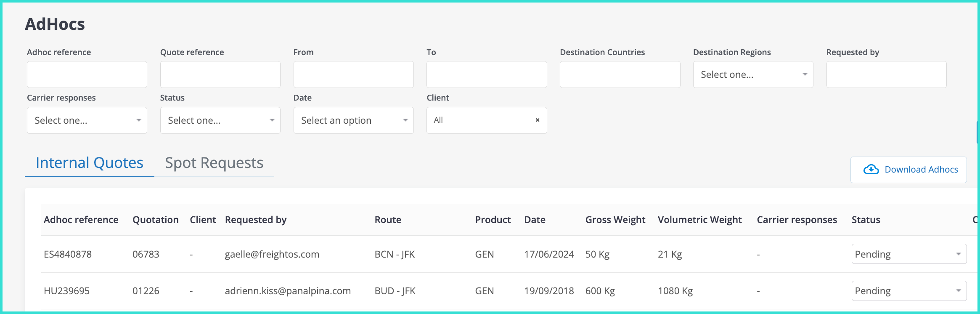Click the From filter input box
Viewport: 980px width, 314px height.
pos(353,75)
